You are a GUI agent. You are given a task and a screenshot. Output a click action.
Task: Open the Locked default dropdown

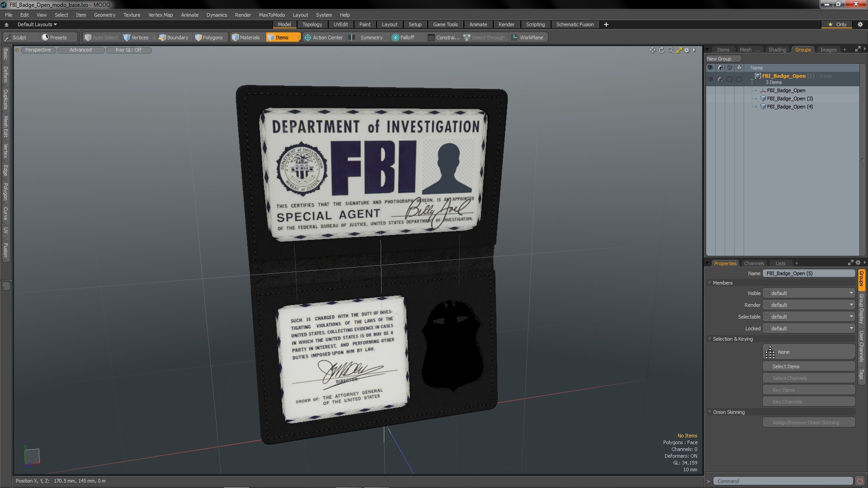pos(811,328)
